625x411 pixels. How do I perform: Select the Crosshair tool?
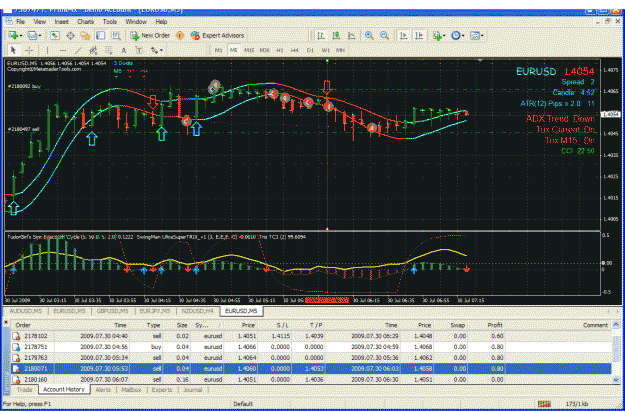[x=29, y=50]
